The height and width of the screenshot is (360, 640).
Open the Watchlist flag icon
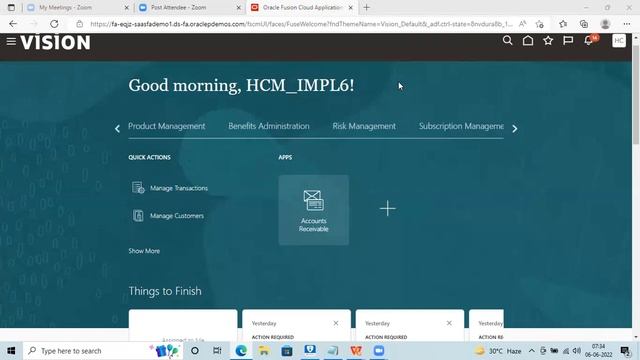tap(568, 40)
